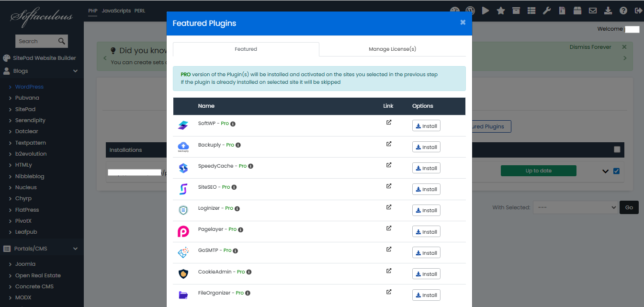Click info icon next to SoftWP - Pro
Screen dimensions: 644x307
coord(233,124)
